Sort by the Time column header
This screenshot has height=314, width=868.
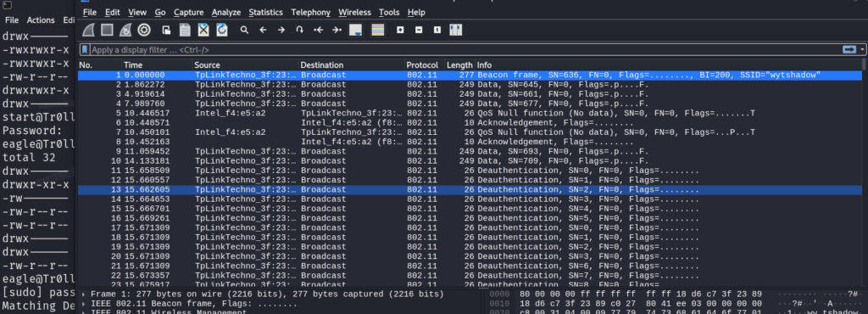click(157, 65)
